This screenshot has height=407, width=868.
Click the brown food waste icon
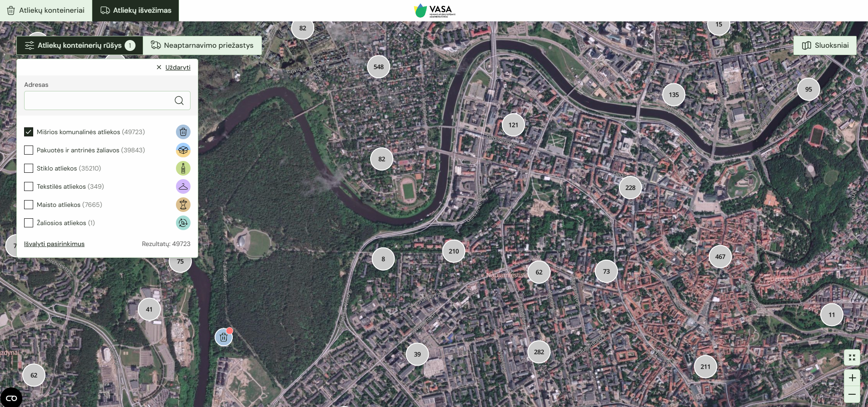click(183, 205)
